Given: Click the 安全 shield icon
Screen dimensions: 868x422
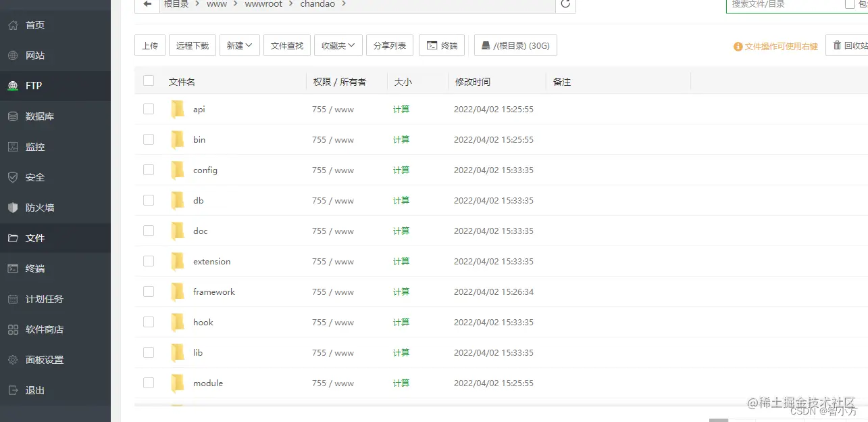Looking at the screenshot, I should [x=13, y=177].
